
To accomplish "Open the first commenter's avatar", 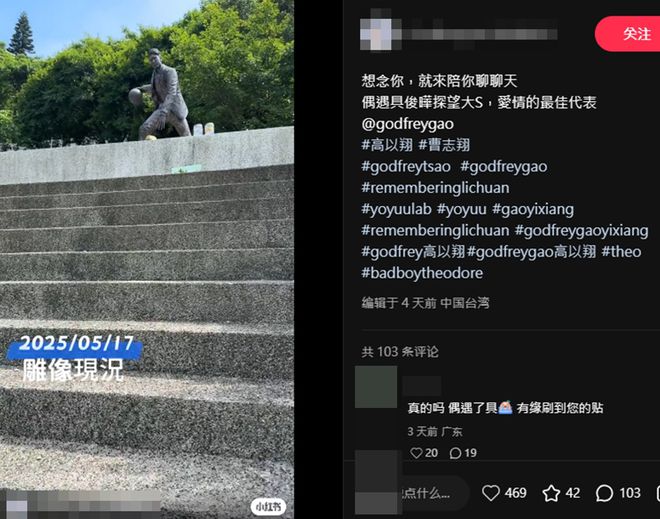I will click(376, 386).
